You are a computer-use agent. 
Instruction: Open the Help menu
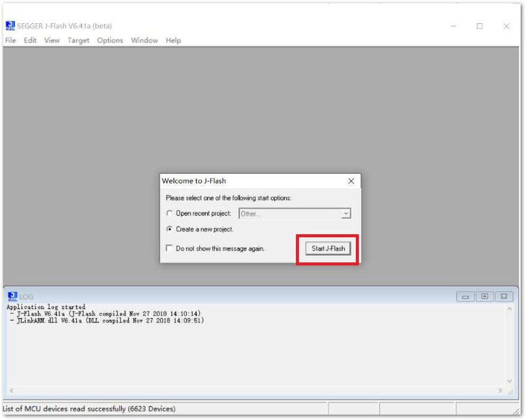coord(173,40)
